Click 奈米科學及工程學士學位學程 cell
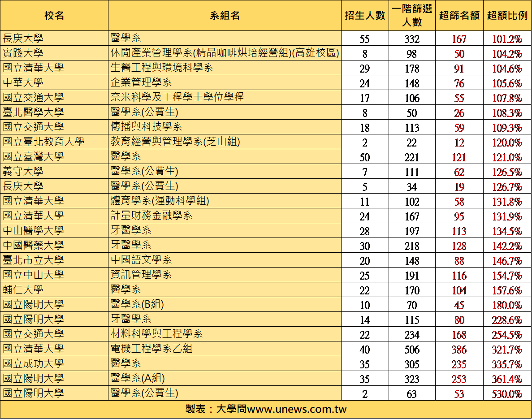Viewport: 532px width, 419px height. point(225,97)
